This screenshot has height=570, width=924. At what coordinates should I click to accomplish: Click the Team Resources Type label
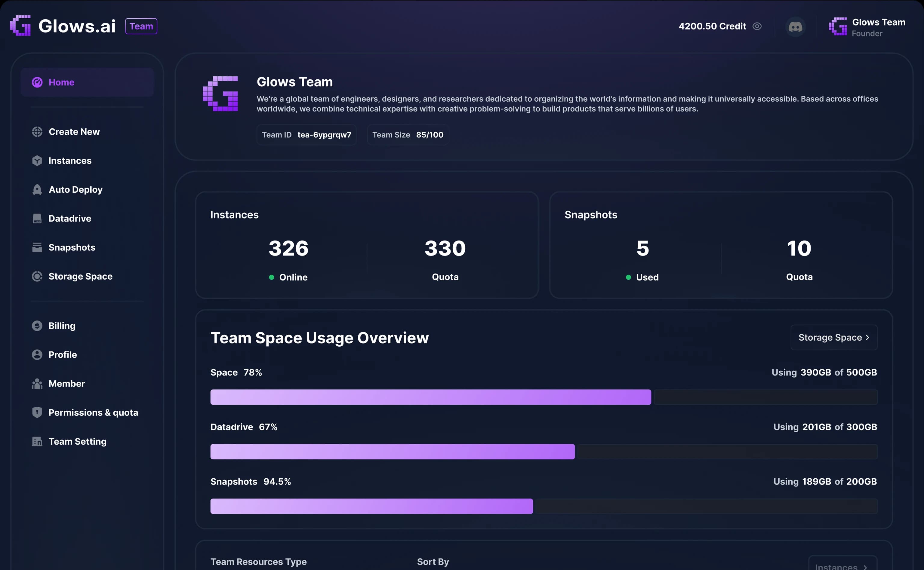coord(258,562)
